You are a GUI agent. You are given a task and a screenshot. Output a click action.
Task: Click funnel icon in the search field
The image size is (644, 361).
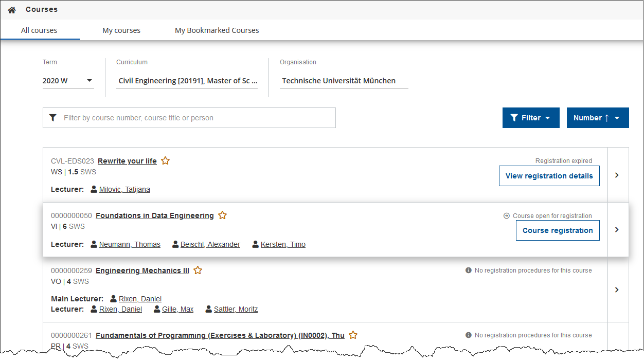click(x=52, y=118)
